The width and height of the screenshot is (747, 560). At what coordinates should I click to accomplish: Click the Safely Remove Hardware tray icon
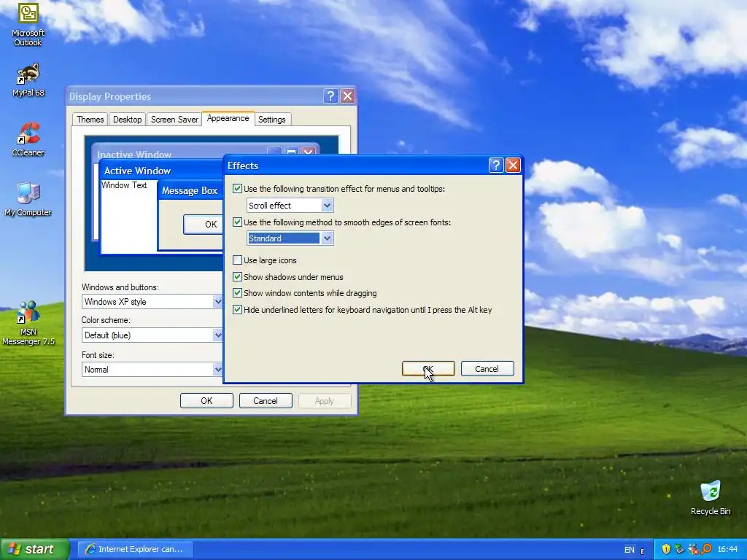(x=679, y=549)
